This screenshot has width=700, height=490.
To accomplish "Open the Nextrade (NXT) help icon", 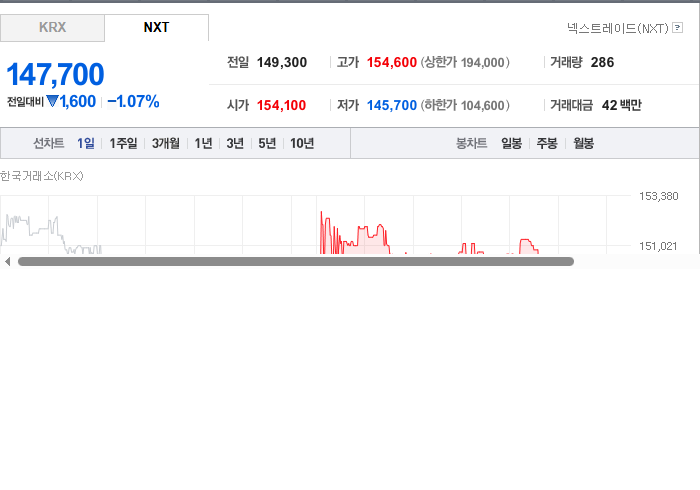I will pyautogui.click(x=677, y=28).
